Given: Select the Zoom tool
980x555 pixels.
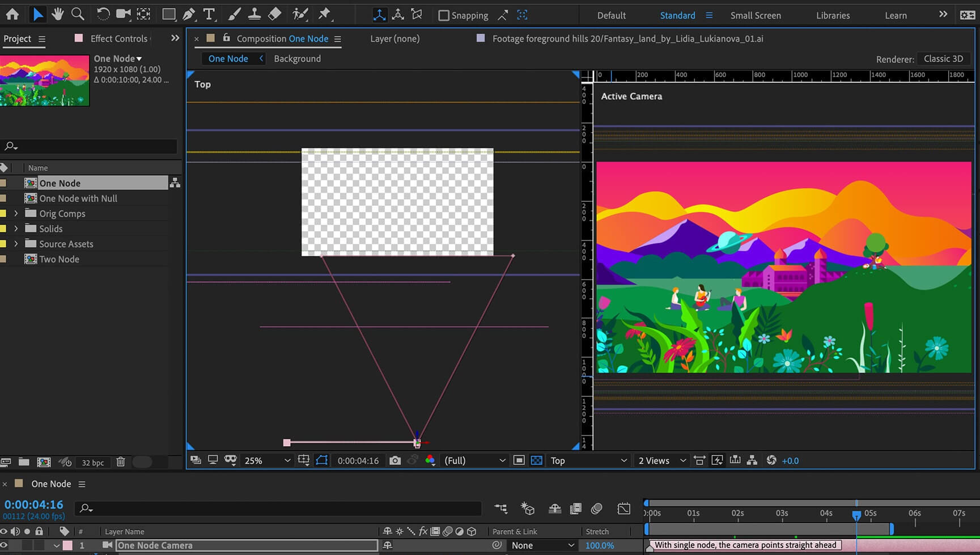Looking at the screenshot, I should (x=78, y=14).
